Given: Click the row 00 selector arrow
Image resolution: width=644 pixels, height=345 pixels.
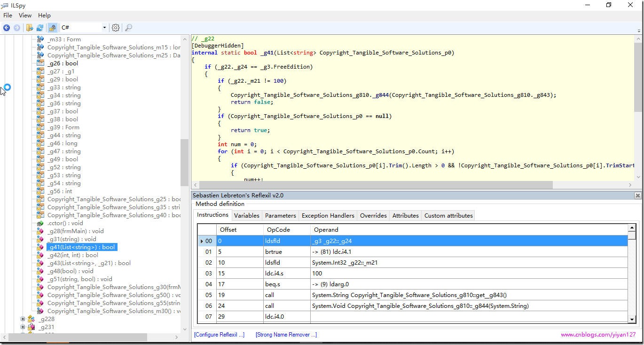Looking at the screenshot, I should coord(202,241).
